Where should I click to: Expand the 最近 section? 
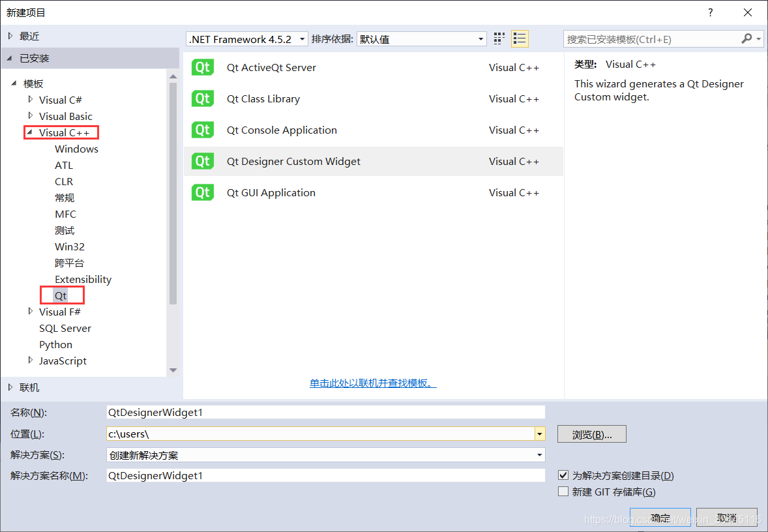[10, 36]
